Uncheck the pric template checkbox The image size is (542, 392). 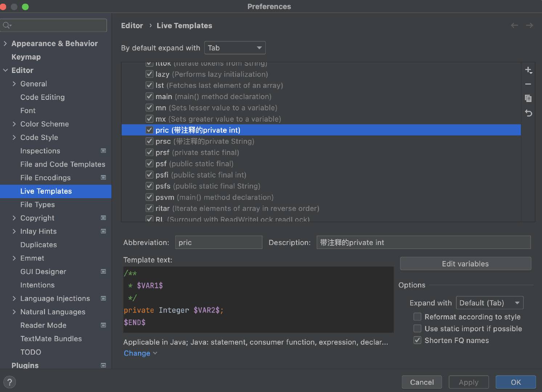(149, 130)
